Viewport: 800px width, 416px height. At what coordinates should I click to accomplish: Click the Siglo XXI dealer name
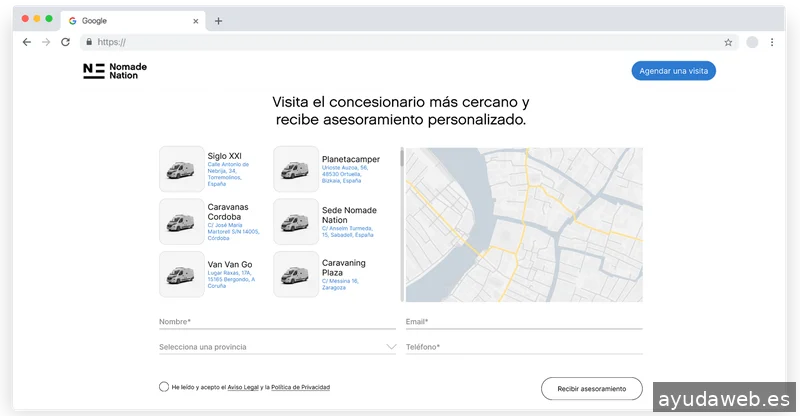224,156
